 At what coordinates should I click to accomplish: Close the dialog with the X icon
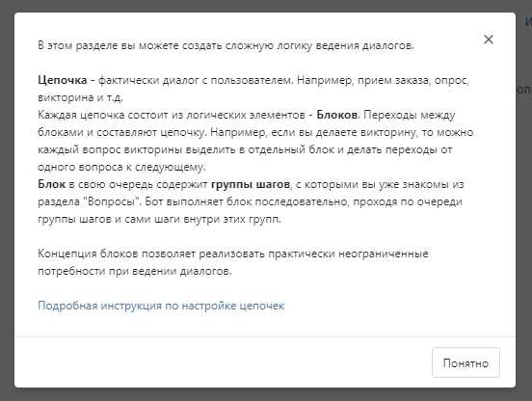click(489, 40)
